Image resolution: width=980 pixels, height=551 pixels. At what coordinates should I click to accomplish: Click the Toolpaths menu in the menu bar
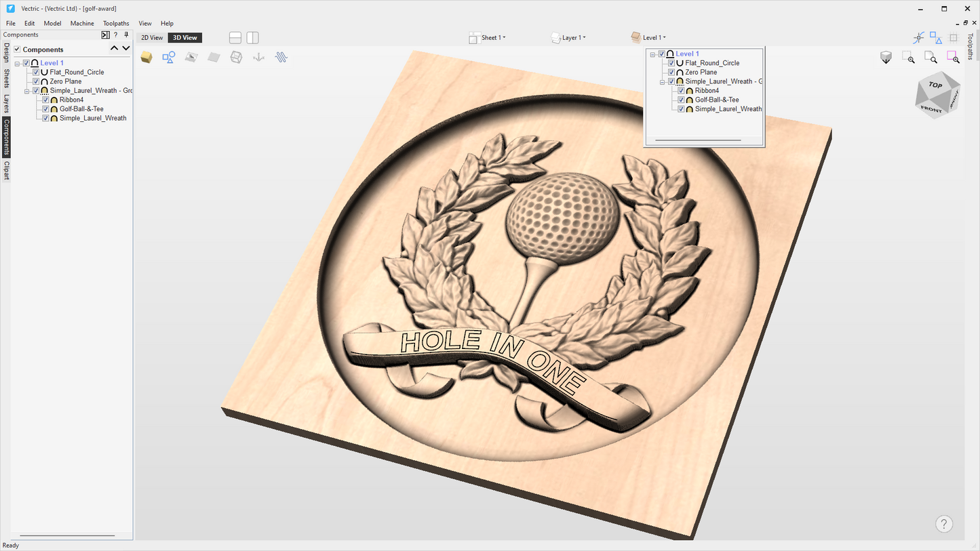pyautogui.click(x=115, y=22)
